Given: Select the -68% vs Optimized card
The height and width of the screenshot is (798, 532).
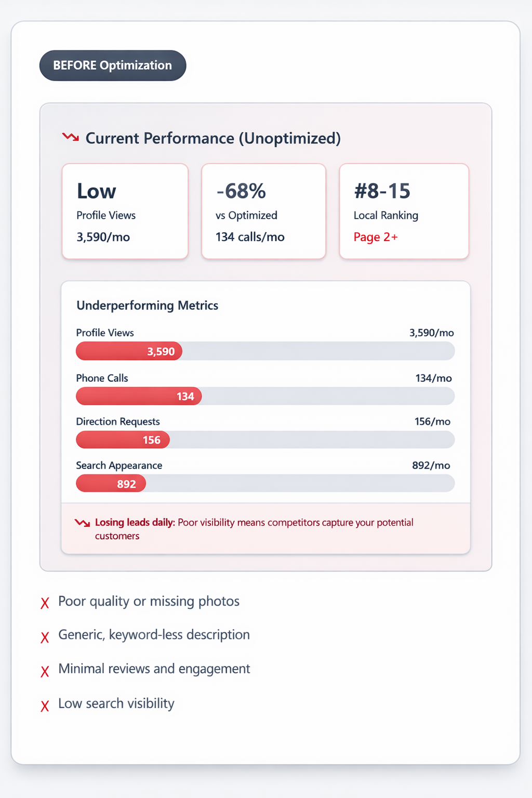Looking at the screenshot, I should (x=263, y=211).
